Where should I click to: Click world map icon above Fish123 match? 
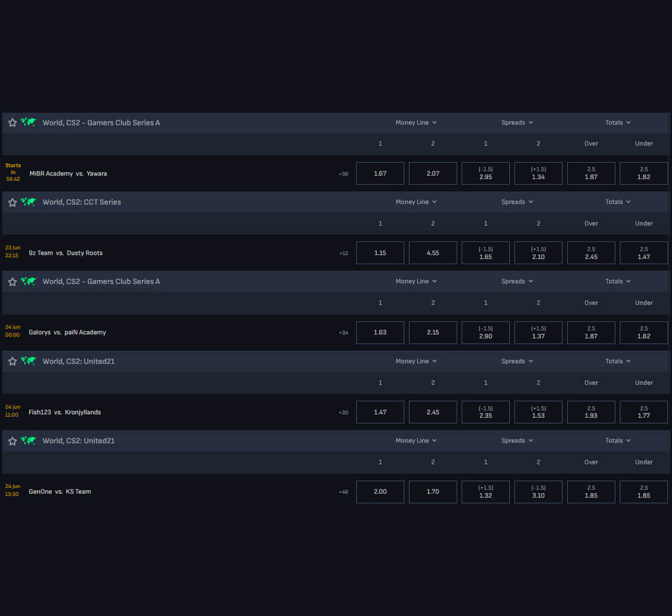[x=28, y=361]
